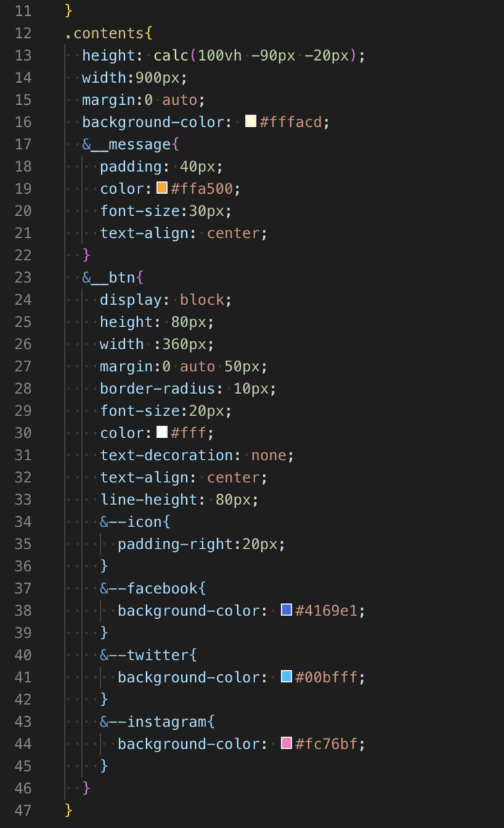This screenshot has height=828, width=504.
Task: Click the white #fff color swatch
Action: [x=162, y=433]
